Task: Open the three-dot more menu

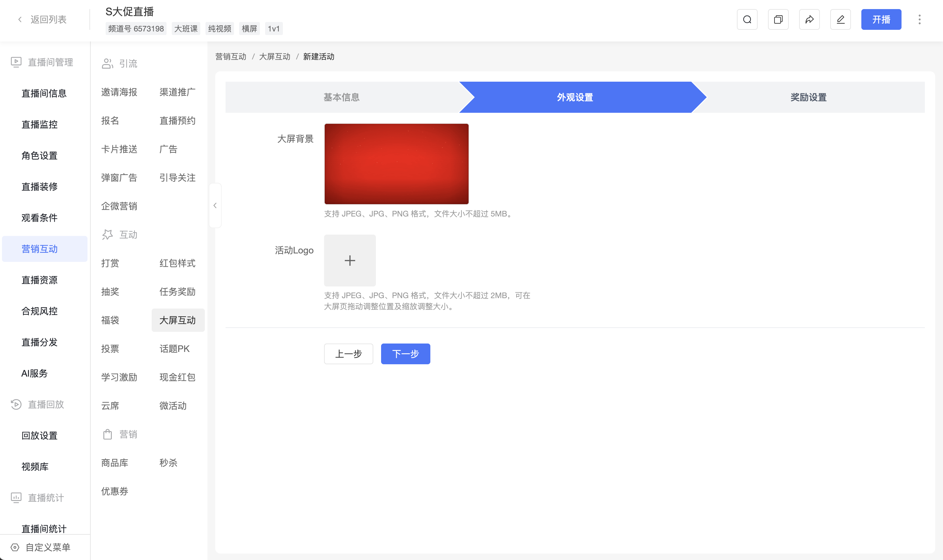Action: [919, 19]
